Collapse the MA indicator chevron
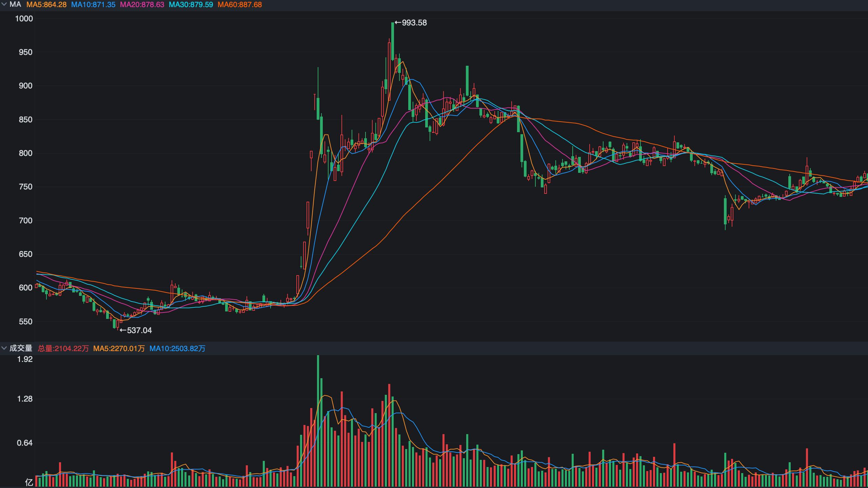This screenshot has height=488, width=868. [4, 5]
